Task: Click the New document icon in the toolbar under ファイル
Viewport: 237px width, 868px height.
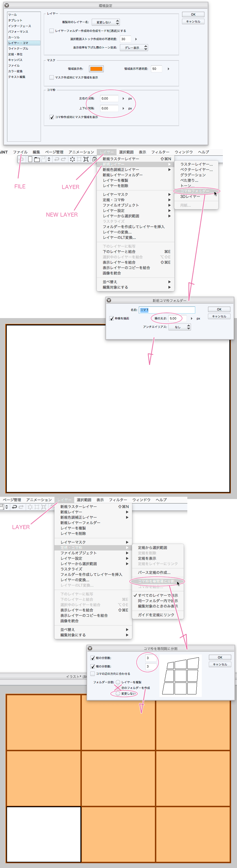Action: 30,159
